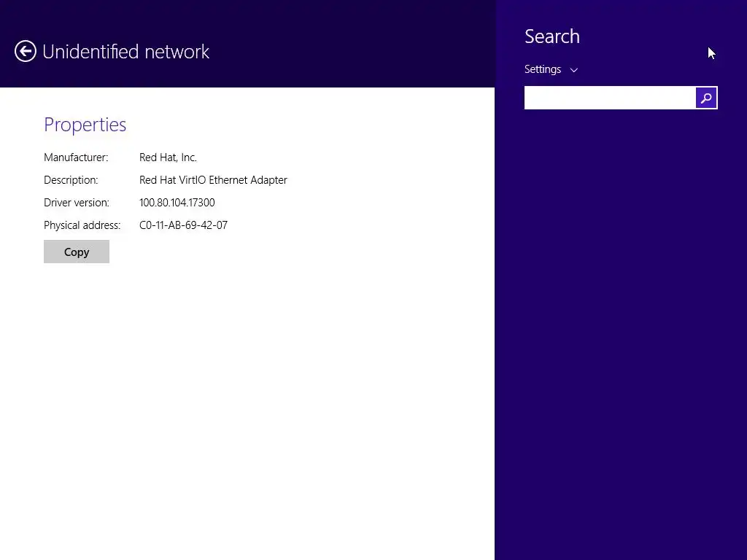This screenshot has height=560, width=747.
Task: Click the Driver version label
Action: click(x=77, y=203)
